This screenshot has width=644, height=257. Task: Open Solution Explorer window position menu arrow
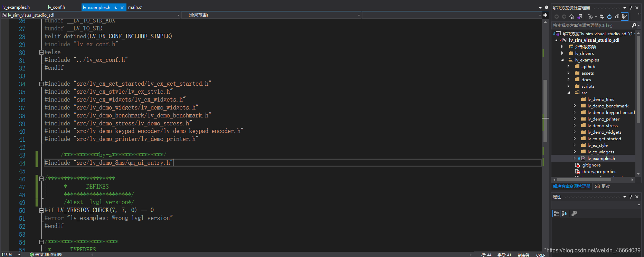click(x=625, y=8)
